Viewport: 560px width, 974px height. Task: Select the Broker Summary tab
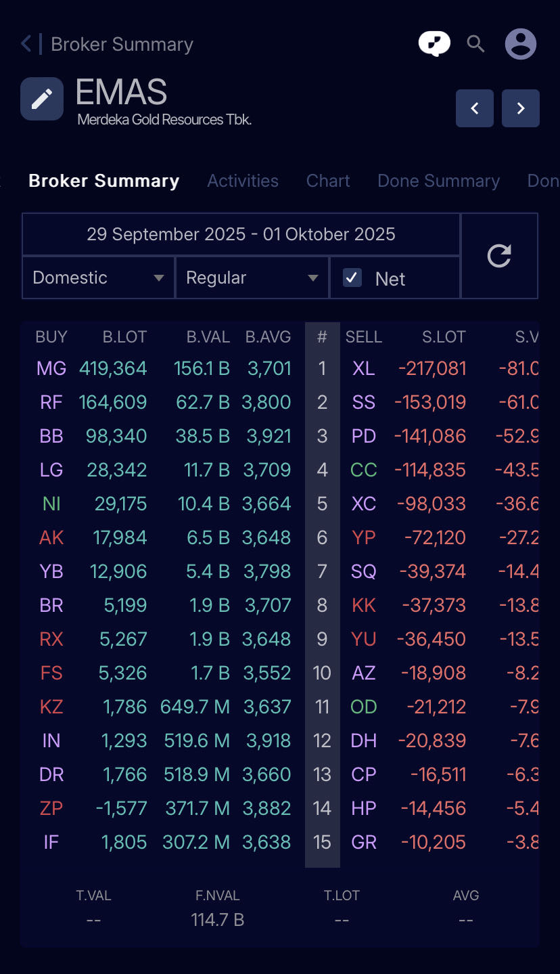tap(103, 181)
